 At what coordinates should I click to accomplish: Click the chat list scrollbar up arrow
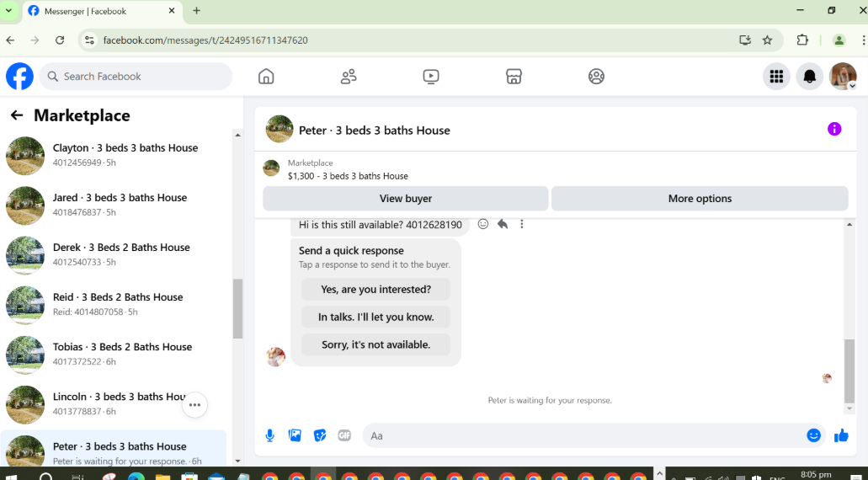tap(237, 135)
